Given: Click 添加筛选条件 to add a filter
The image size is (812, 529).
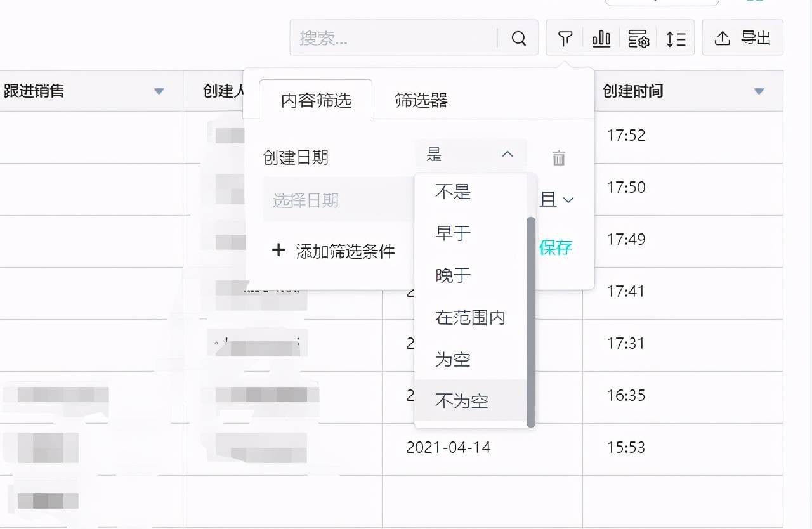Looking at the screenshot, I should tap(333, 251).
